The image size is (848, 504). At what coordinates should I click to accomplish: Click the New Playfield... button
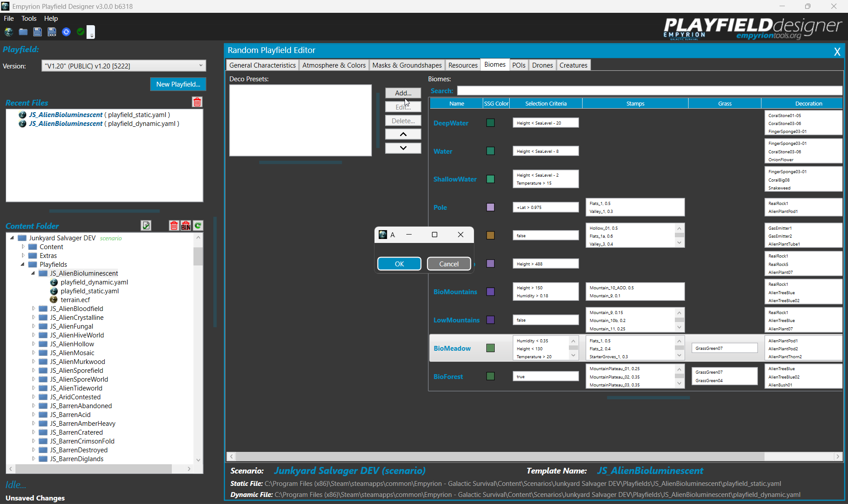point(178,84)
